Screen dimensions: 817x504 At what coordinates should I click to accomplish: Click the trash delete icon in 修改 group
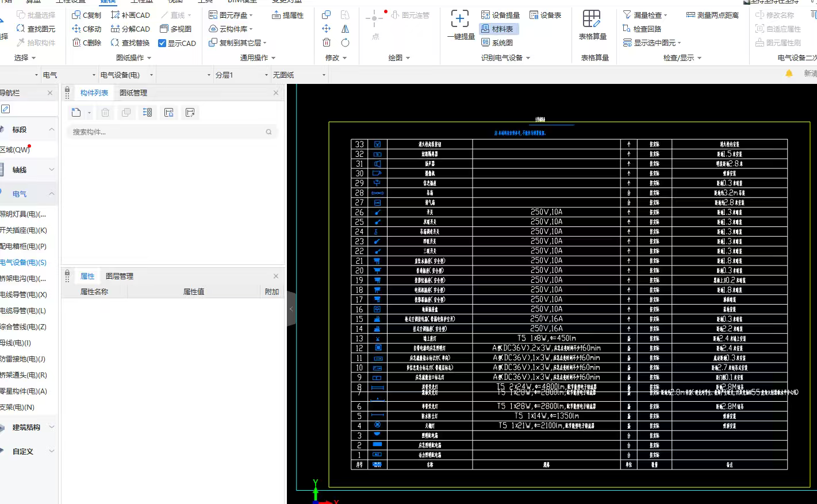pyautogui.click(x=327, y=43)
